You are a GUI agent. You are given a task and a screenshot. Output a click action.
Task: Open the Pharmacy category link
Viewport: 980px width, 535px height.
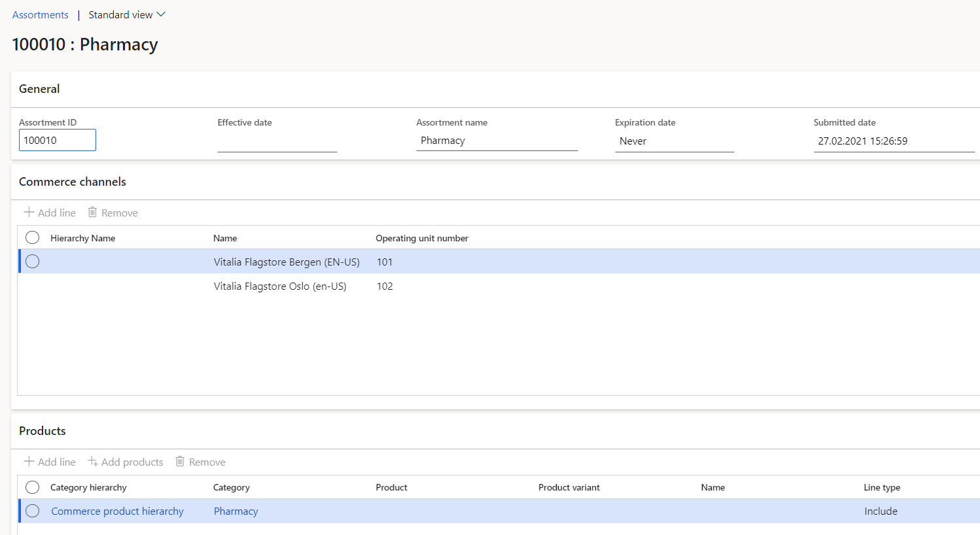pos(236,511)
